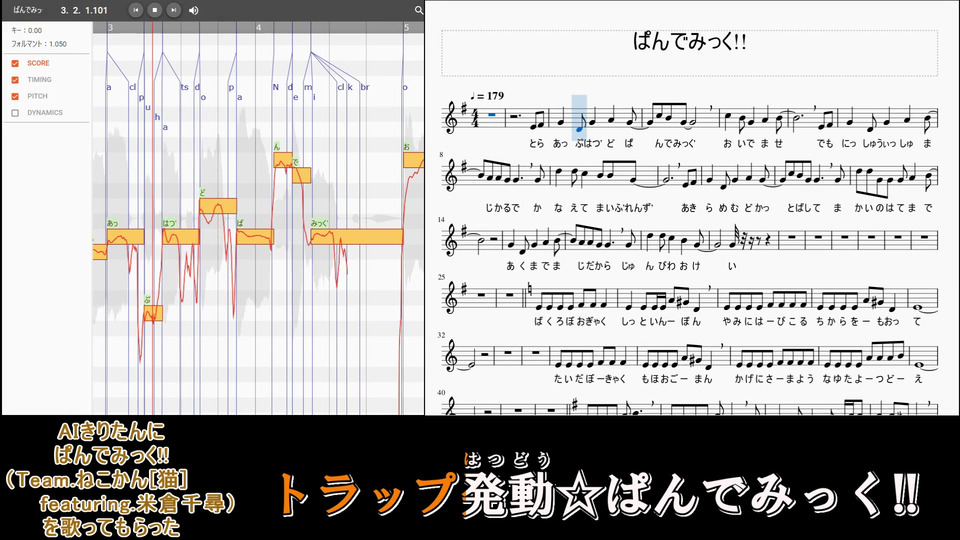Viewport: 960px width, 540px height.
Task: Uncheck the SCORE checkbox
Action: point(15,63)
